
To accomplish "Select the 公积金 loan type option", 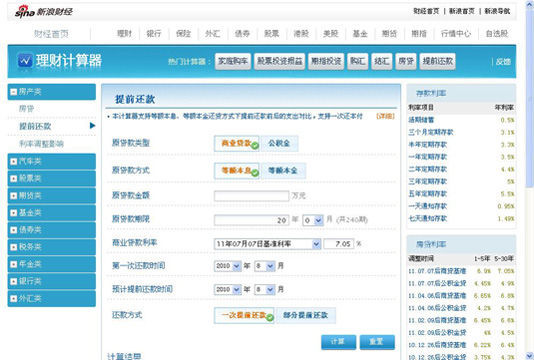I will pos(279,143).
